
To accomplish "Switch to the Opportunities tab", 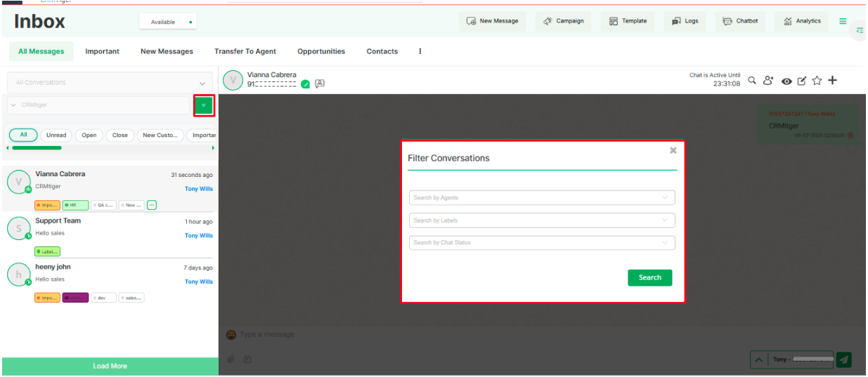I will (321, 51).
